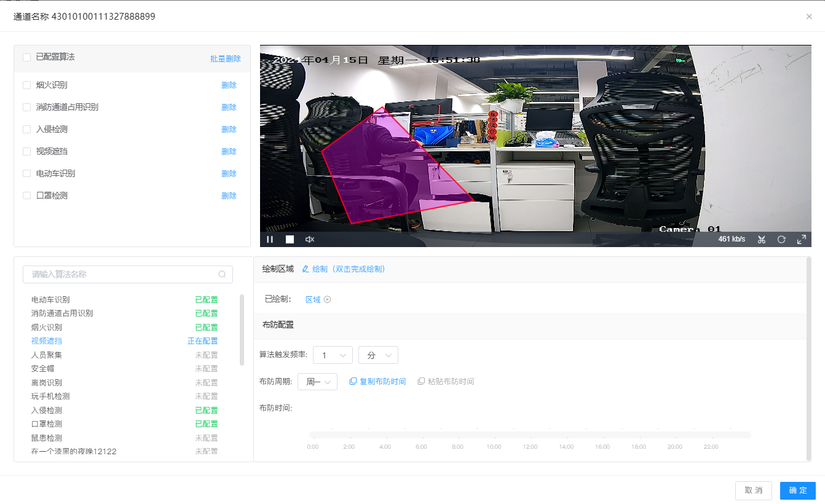This screenshot has height=504, width=825.
Task: Select 入侵检测 in algorithm list
Action: tap(47, 411)
